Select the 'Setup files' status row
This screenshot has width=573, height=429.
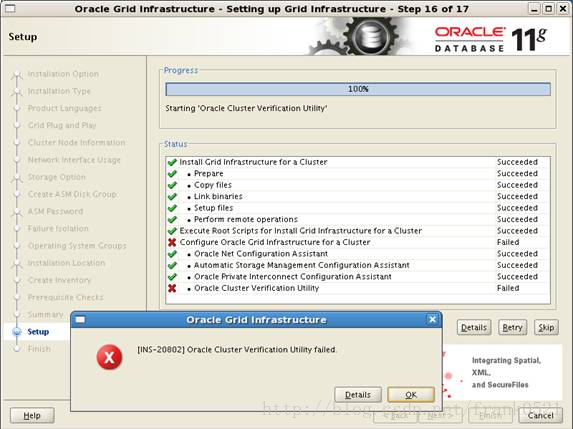pos(358,208)
